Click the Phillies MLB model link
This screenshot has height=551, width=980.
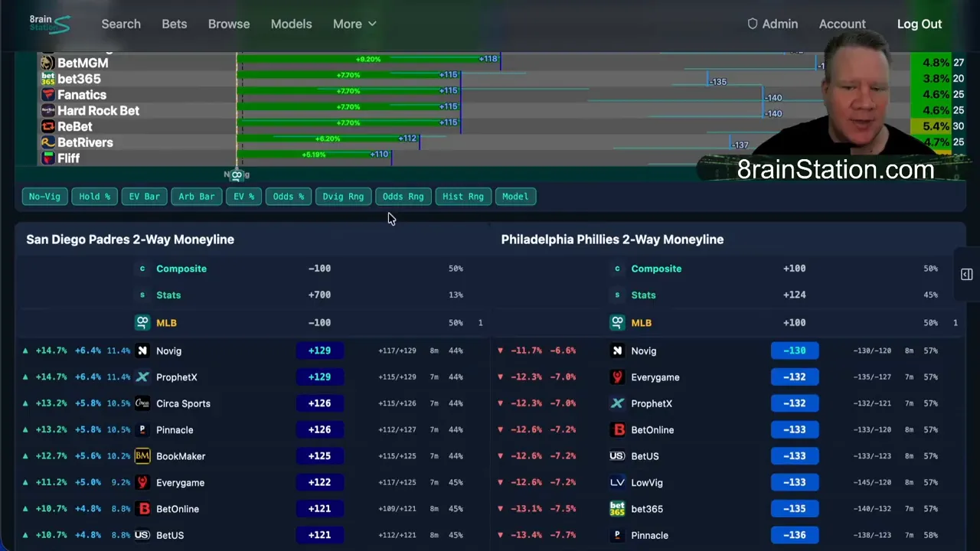coord(641,323)
